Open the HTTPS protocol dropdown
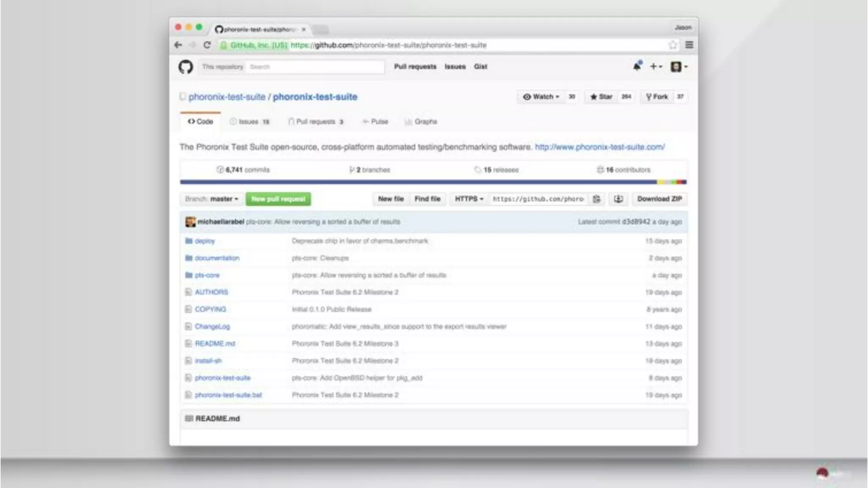 469,199
